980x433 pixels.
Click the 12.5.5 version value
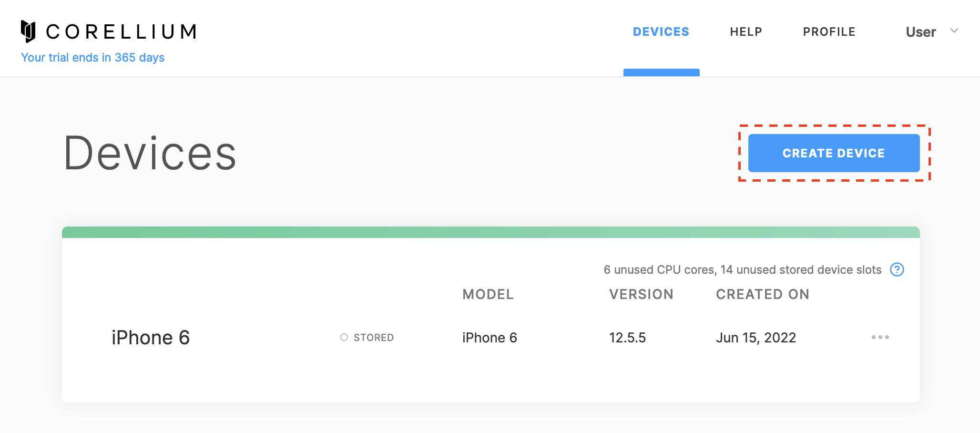[627, 338]
